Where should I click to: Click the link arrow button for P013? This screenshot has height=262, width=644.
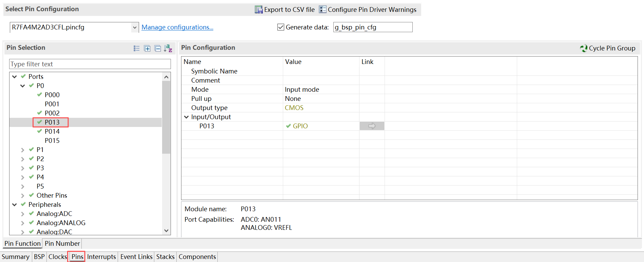point(372,126)
